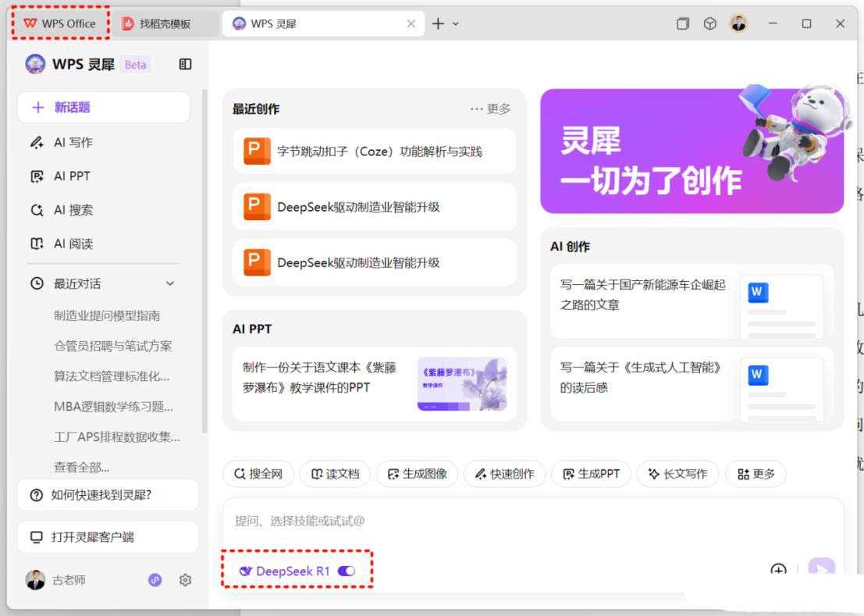Image resolution: width=864 pixels, height=616 pixels.
Task: Click the cube icon in title bar
Action: click(x=710, y=23)
